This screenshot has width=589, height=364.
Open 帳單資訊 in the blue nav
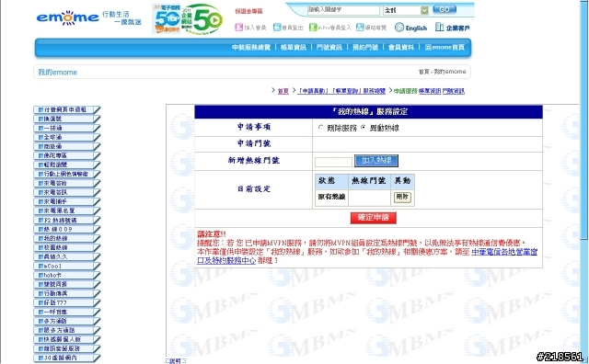coord(294,47)
